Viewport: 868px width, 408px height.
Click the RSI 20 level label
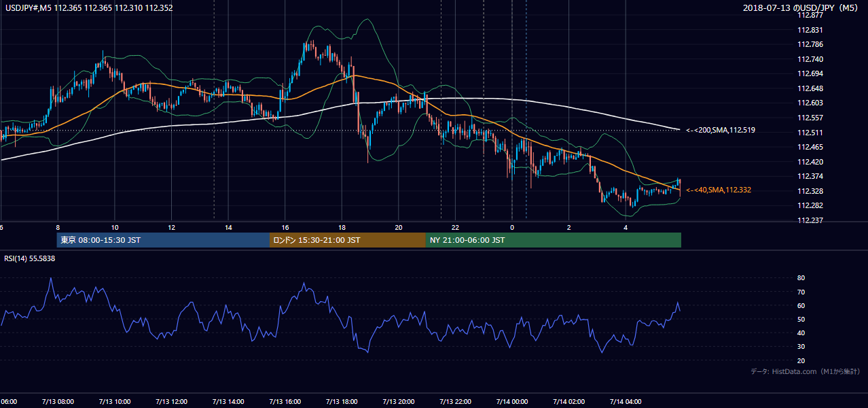tap(801, 360)
